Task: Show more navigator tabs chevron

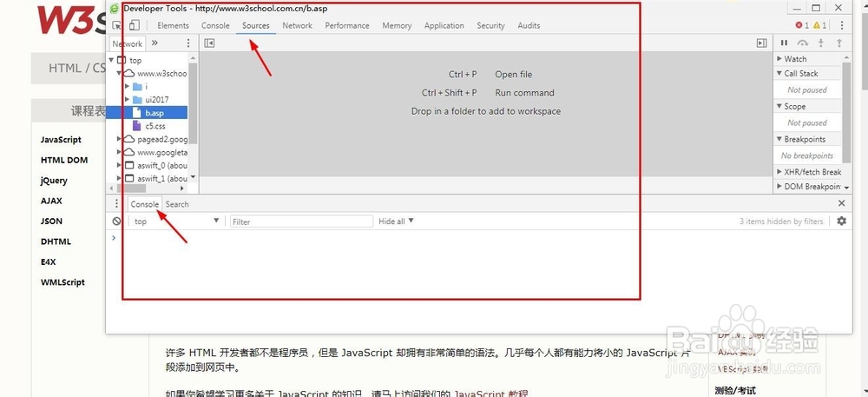Action: click(x=155, y=43)
